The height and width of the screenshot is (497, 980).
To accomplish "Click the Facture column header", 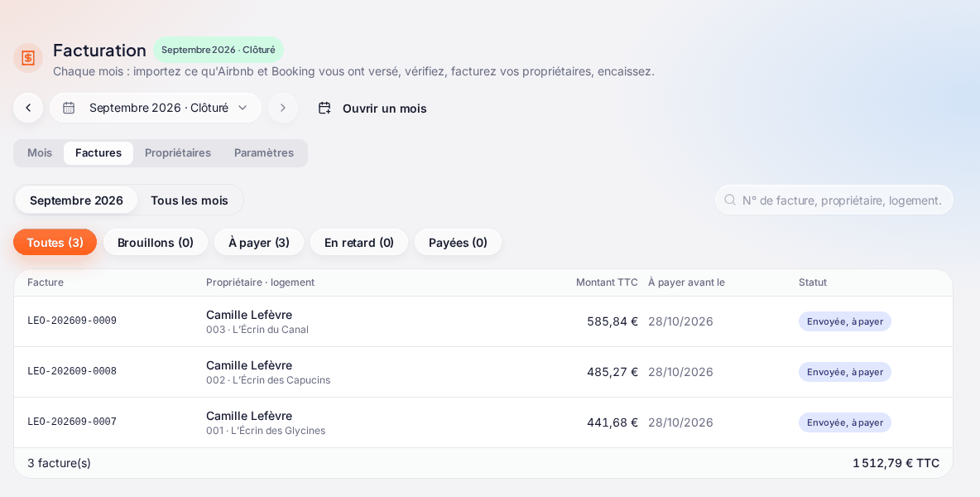I will click(x=46, y=282).
